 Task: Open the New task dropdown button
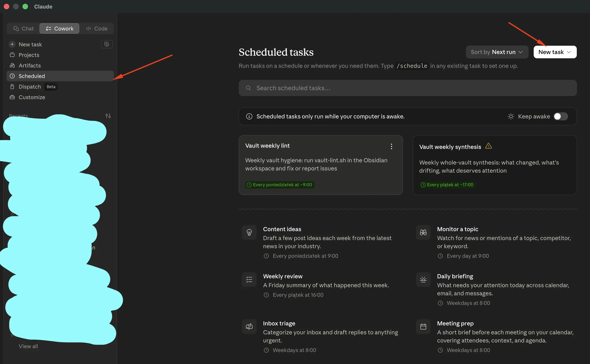click(555, 52)
